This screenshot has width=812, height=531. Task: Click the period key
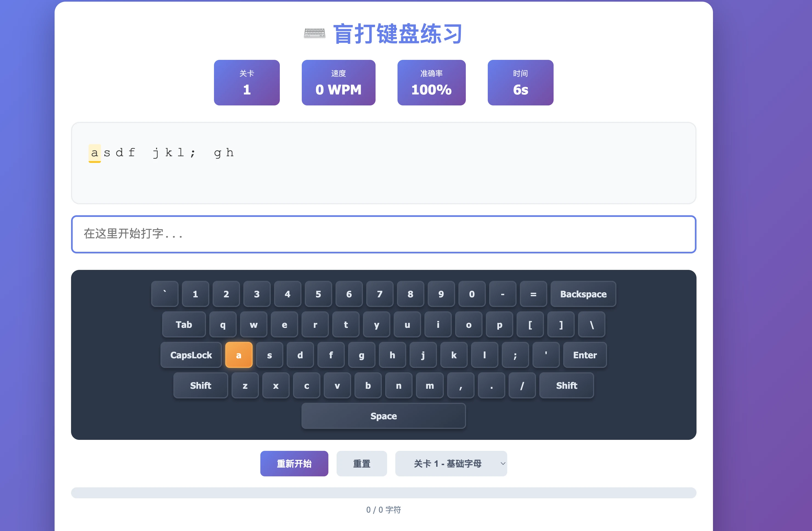[491, 385]
